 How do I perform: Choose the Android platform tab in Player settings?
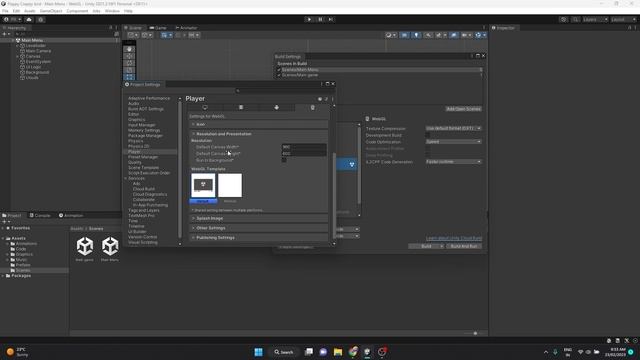276,107
